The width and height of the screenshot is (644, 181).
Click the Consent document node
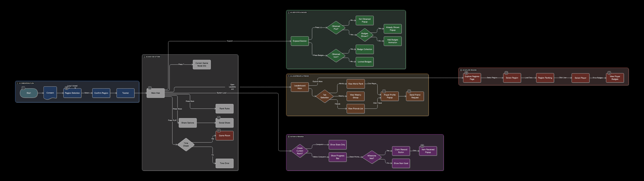click(x=50, y=93)
